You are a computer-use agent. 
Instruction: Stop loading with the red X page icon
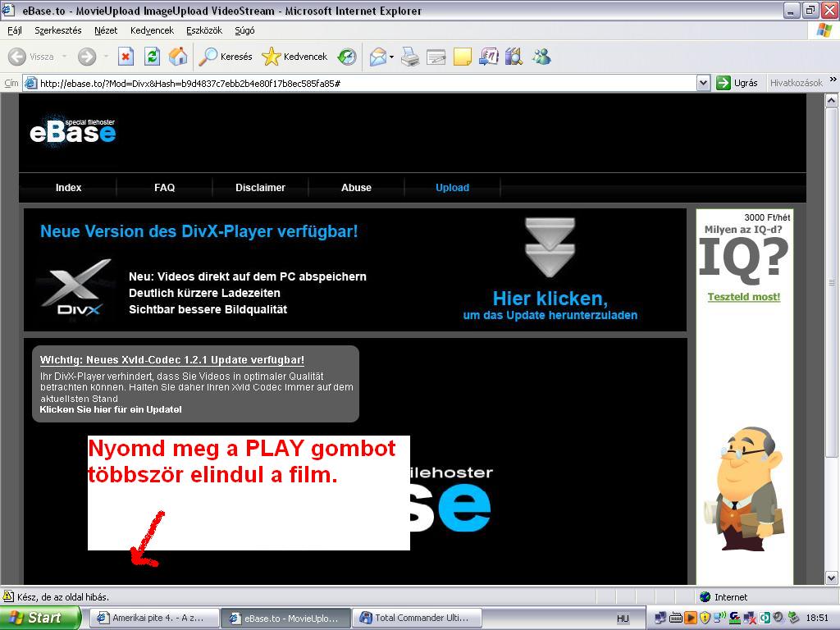126,57
